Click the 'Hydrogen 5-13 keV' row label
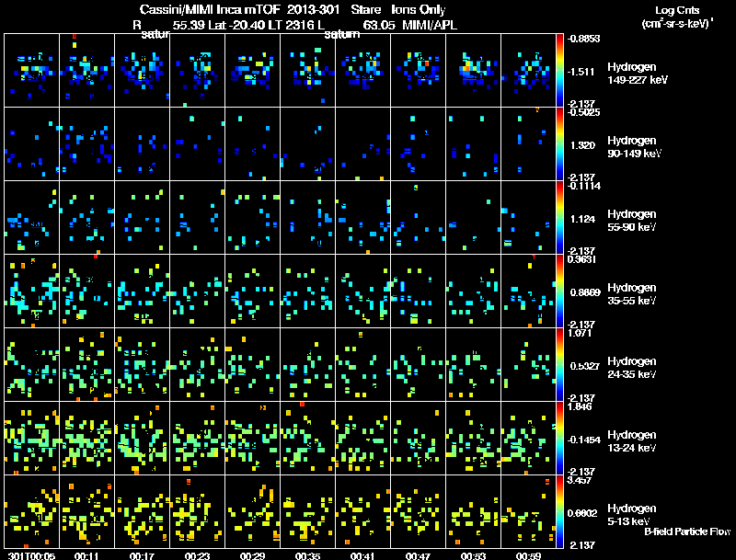 (x=632, y=515)
